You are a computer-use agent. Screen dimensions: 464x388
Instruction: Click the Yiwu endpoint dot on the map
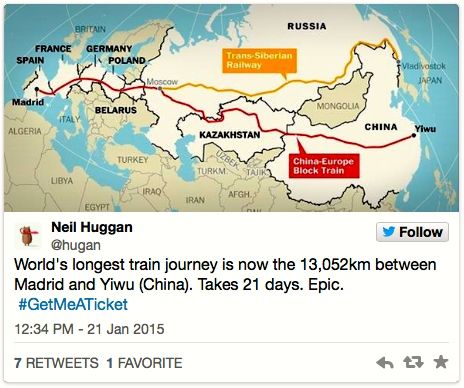[414, 135]
